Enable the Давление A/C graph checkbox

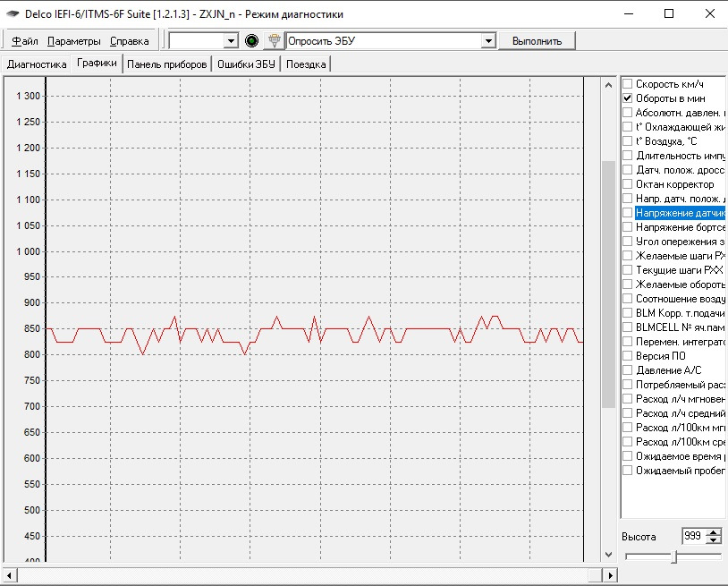click(627, 370)
